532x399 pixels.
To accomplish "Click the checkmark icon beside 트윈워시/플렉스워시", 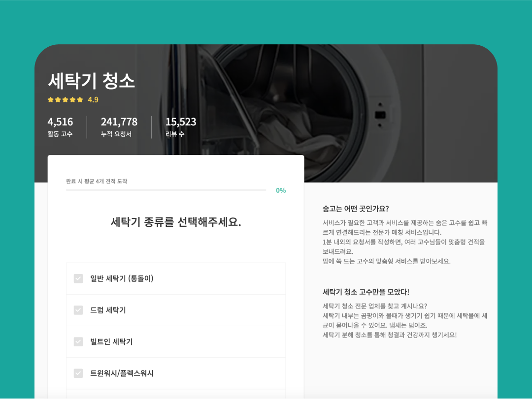I will [78, 373].
